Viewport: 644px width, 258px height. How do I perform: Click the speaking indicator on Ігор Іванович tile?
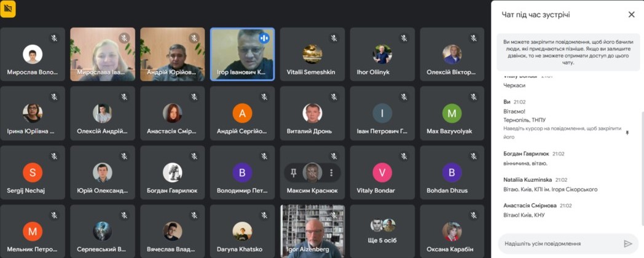[x=264, y=38]
